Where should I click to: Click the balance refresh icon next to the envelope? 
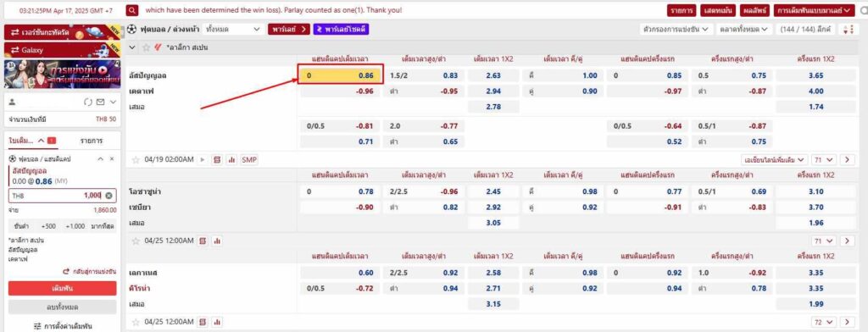point(87,102)
